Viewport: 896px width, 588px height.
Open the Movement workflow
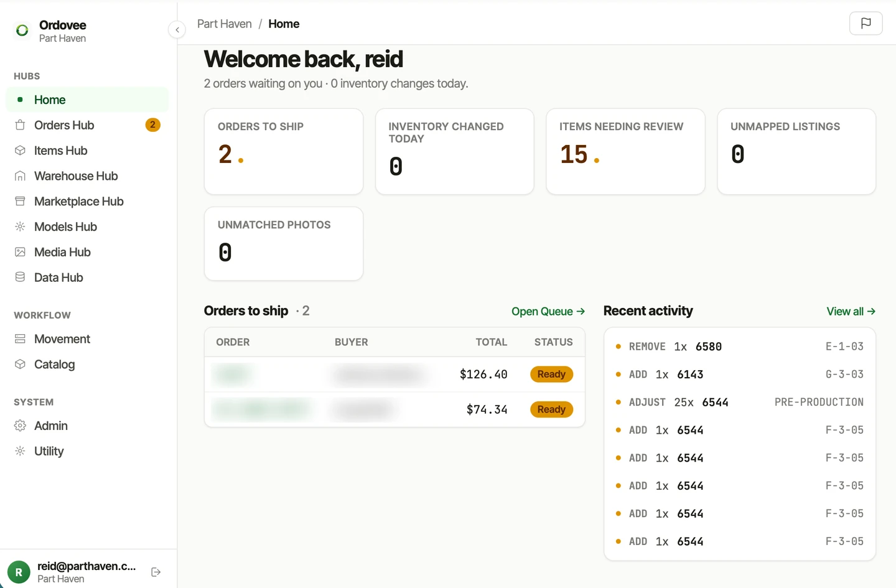click(x=87, y=339)
